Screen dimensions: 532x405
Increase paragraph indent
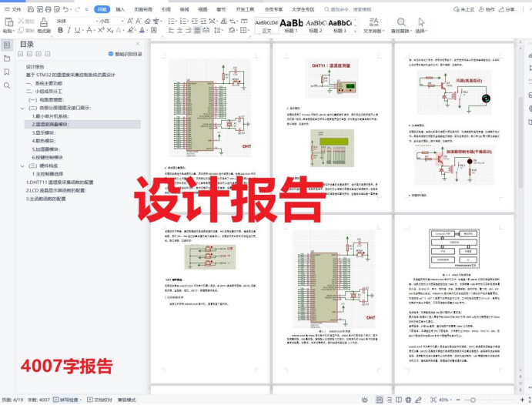[203, 21]
